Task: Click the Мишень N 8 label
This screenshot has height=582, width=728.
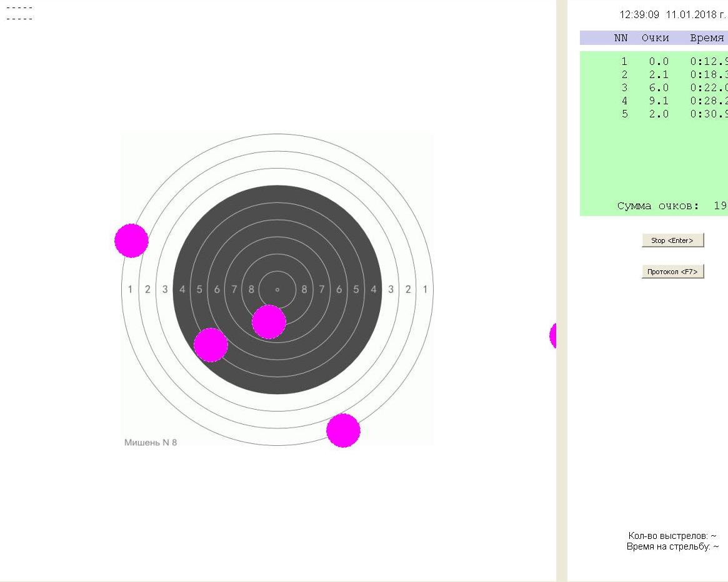Action: [x=151, y=443]
